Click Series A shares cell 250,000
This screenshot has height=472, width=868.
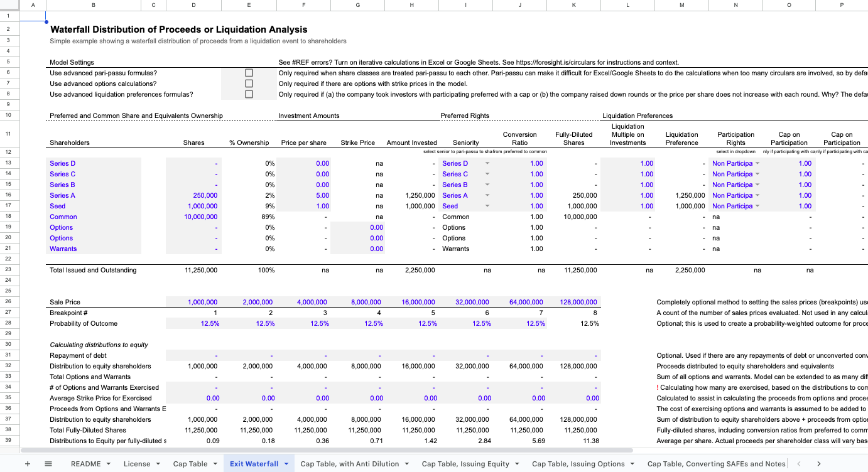point(193,195)
